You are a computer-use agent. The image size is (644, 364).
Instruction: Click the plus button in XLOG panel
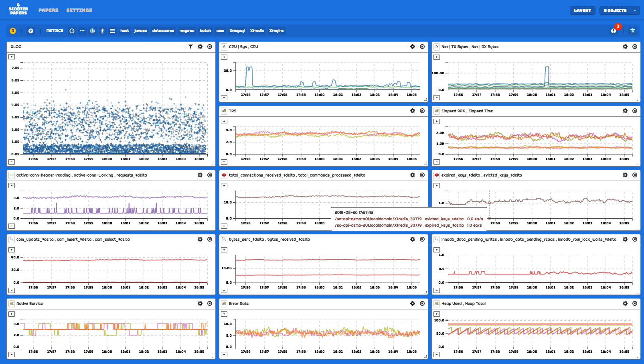12,57
